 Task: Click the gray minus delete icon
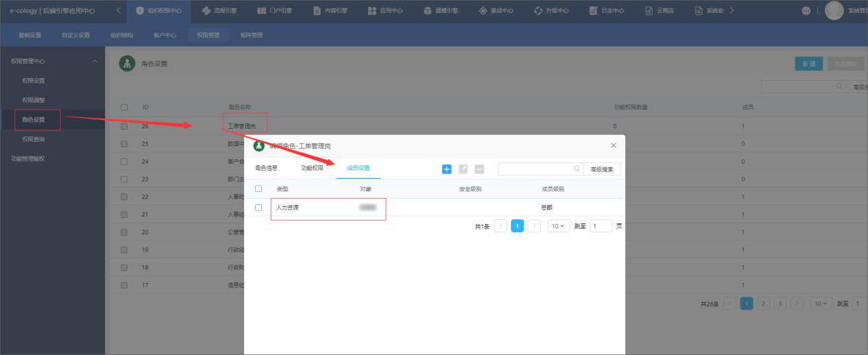tap(479, 169)
